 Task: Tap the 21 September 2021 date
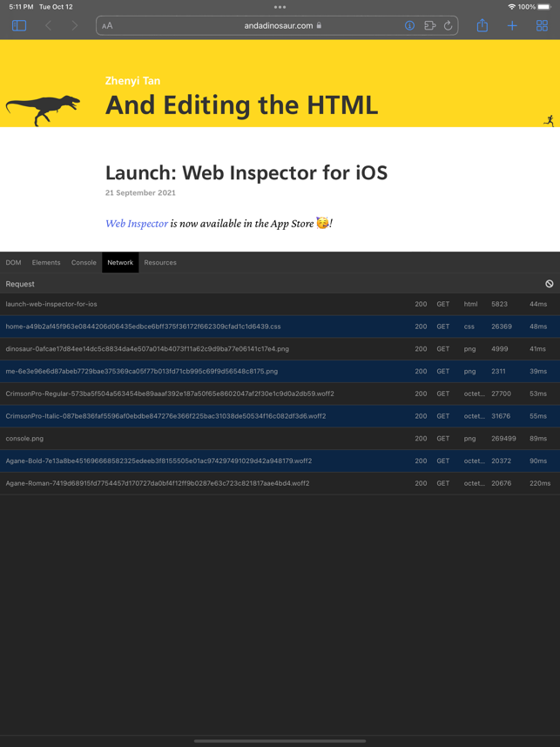click(x=140, y=192)
